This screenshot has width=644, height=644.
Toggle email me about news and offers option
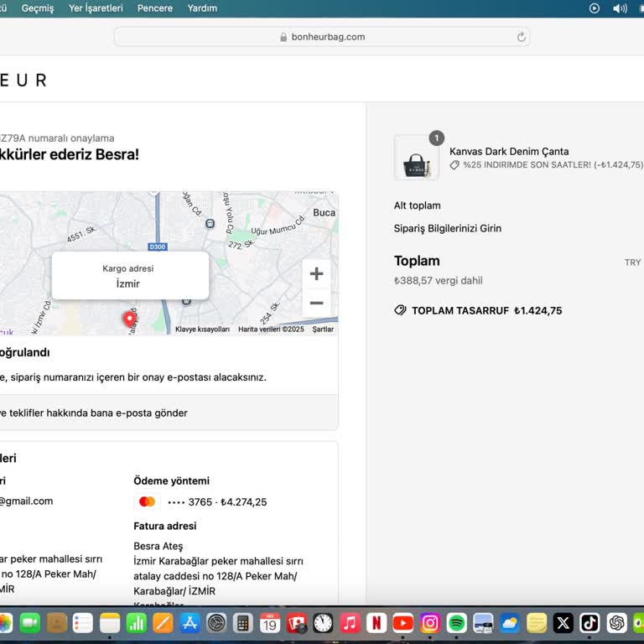tap(94, 413)
